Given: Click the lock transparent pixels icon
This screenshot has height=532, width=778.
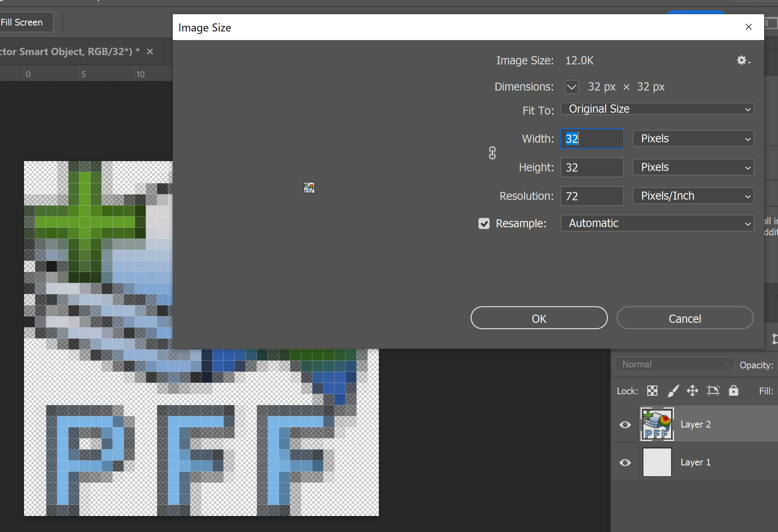Looking at the screenshot, I should pyautogui.click(x=652, y=391).
